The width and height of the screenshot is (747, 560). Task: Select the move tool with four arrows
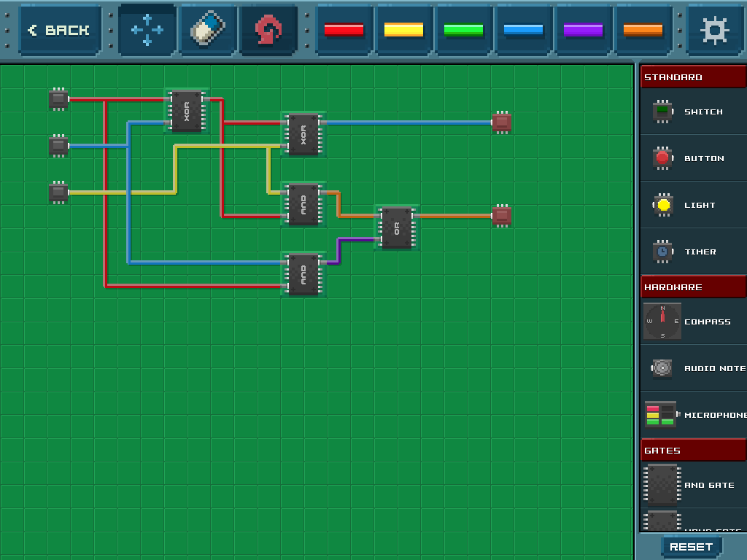pyautogui.click(x=147, y=31)
